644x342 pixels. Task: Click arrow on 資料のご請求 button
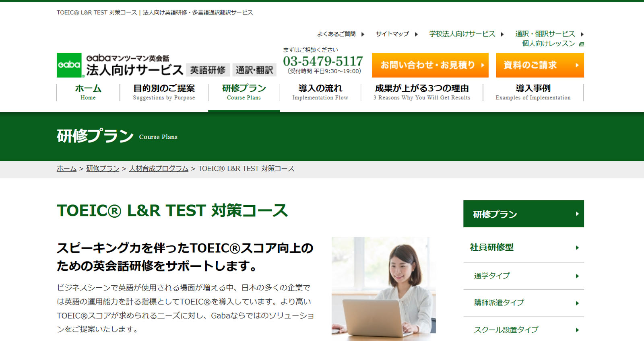[577, 65]
